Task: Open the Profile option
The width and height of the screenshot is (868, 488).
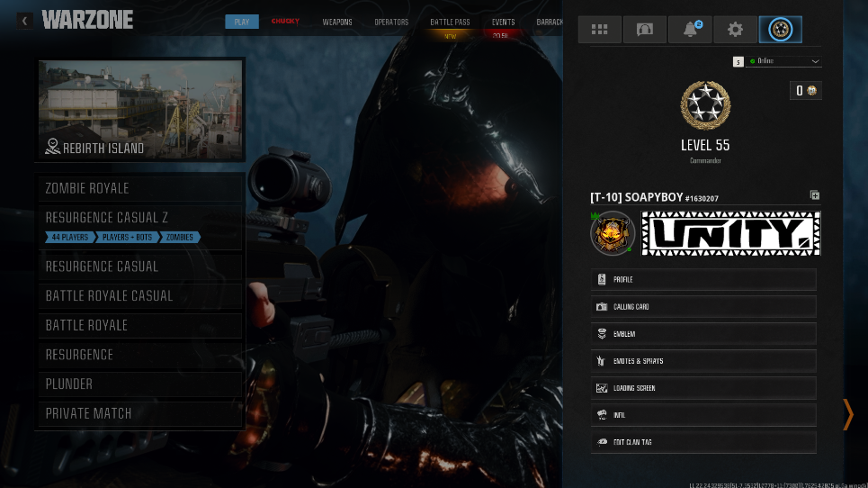Action: coord(703,280)
